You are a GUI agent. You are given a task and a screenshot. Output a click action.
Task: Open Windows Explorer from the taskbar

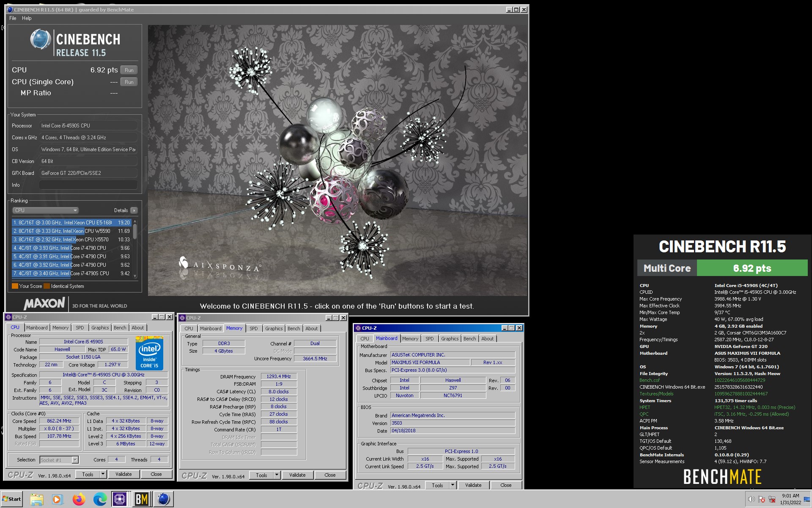coord(37,500)
